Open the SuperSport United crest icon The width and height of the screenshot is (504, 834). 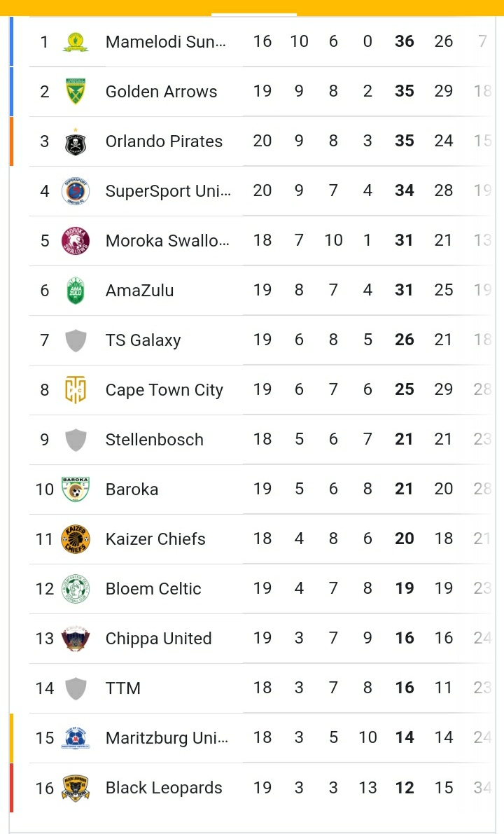pos(76,191)
